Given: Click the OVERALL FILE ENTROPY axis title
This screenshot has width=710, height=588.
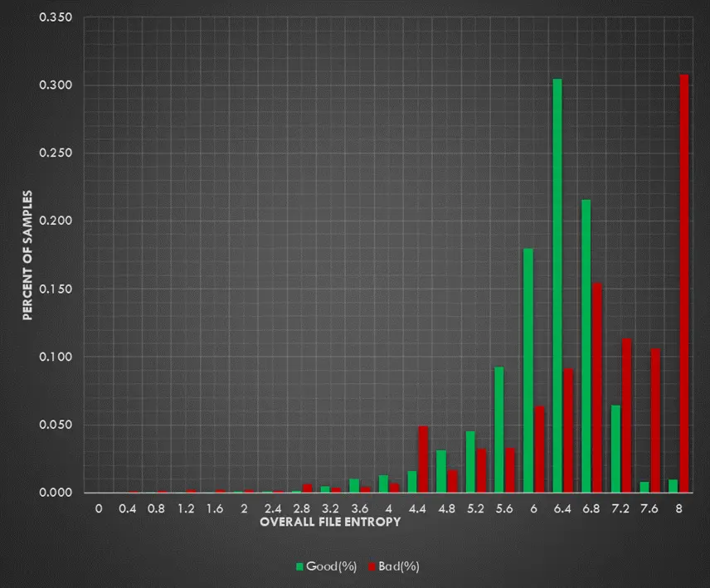Looking at the screenshot, I should [x=330, y=522].
